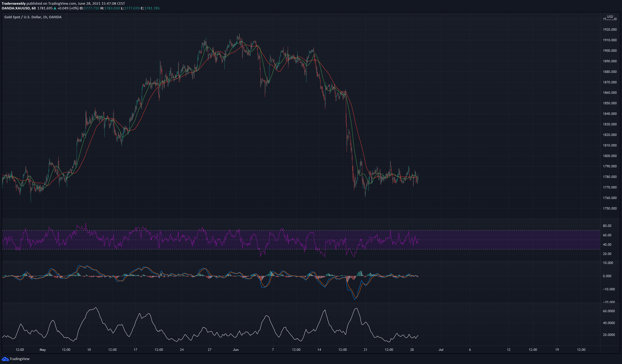Screen dimensions: 622x364
Task: Click the Jun label on time axis
Action: (x=236, y=350)
